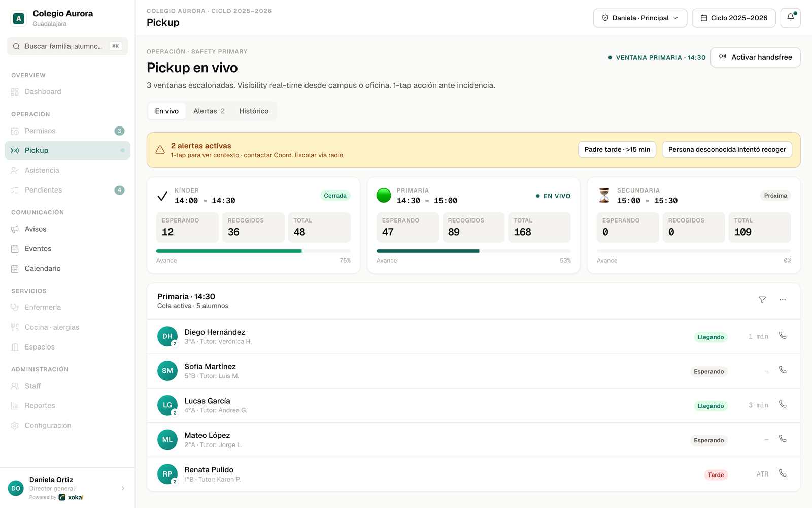Image resolution: width=812 pixels, height=508 pixels.
Task: Click Persona desconocida intentó recoger button
Action: [x=727, y=149]
